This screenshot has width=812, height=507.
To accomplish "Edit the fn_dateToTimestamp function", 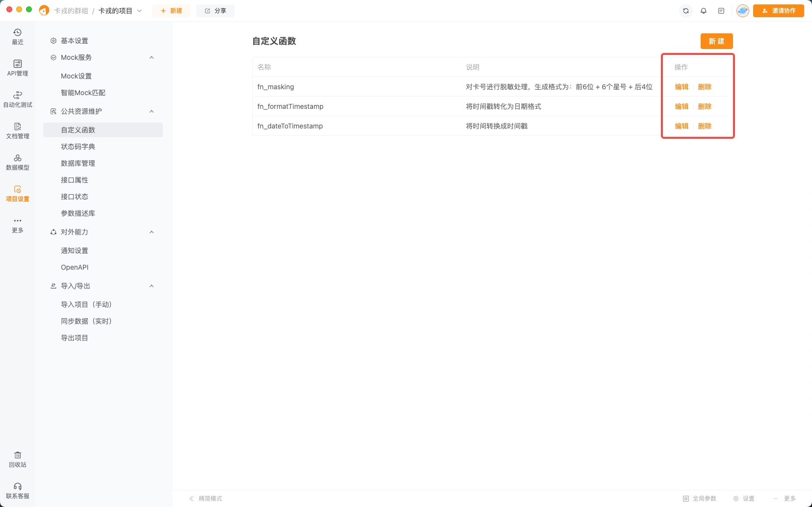I will coord(681,126).
